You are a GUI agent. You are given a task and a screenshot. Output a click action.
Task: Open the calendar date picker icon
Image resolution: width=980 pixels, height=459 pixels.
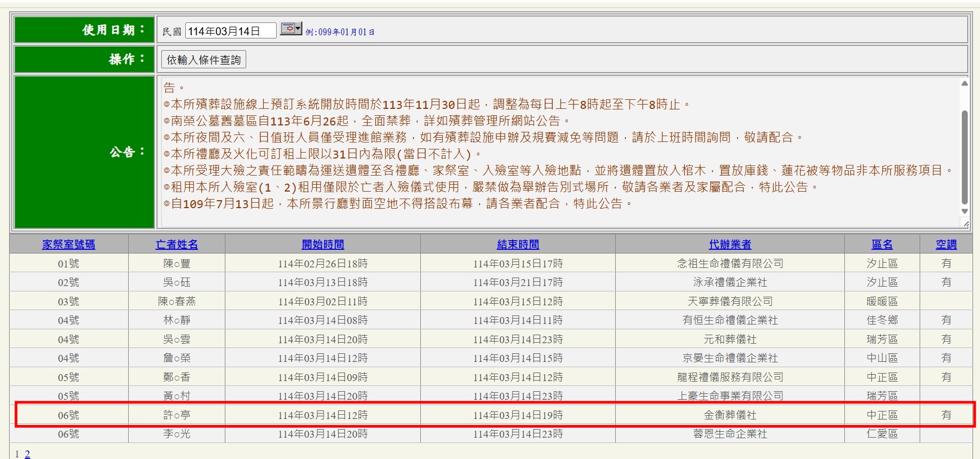[291, 29]
